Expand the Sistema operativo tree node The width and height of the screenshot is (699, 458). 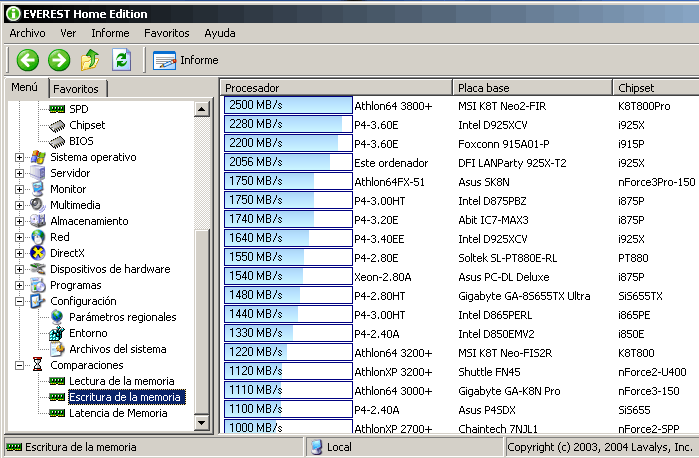[19, 157]
